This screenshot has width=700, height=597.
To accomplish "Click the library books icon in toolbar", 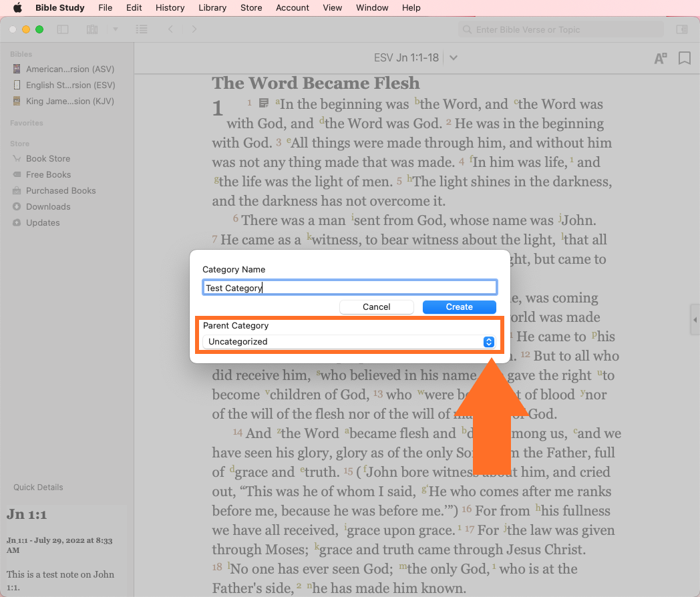I will [x=92, y=29].
